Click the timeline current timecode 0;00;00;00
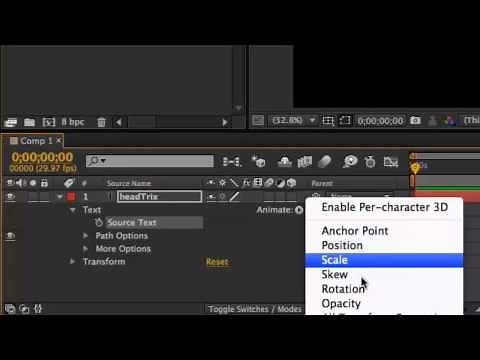The width and height of the screenshot is (480, 360). click(x=42, y=157)
